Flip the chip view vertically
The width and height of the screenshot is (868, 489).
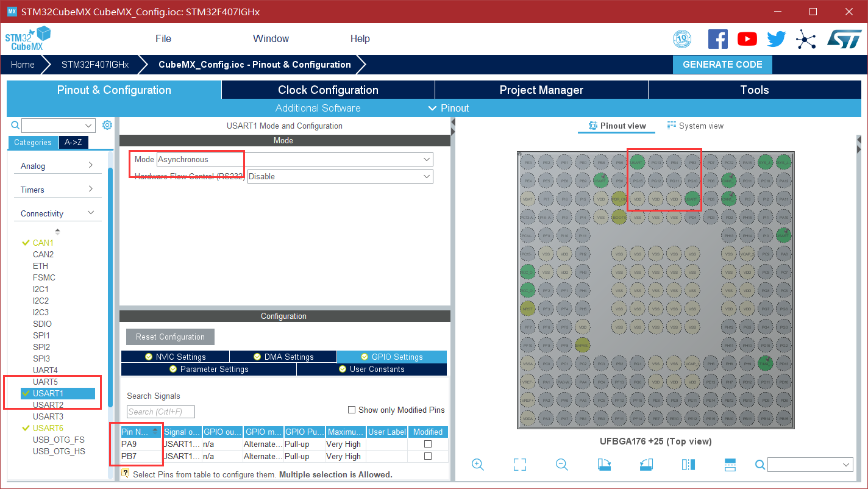730,465
